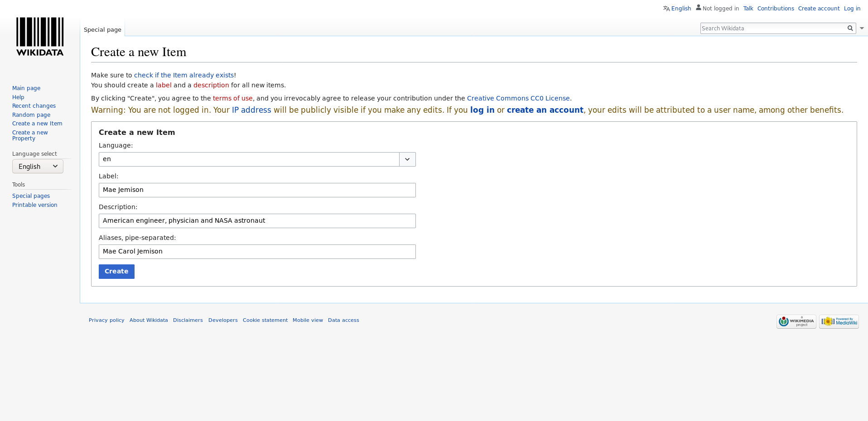
Task: Open Contributions link in top bar
Action: tap(776, 9)
